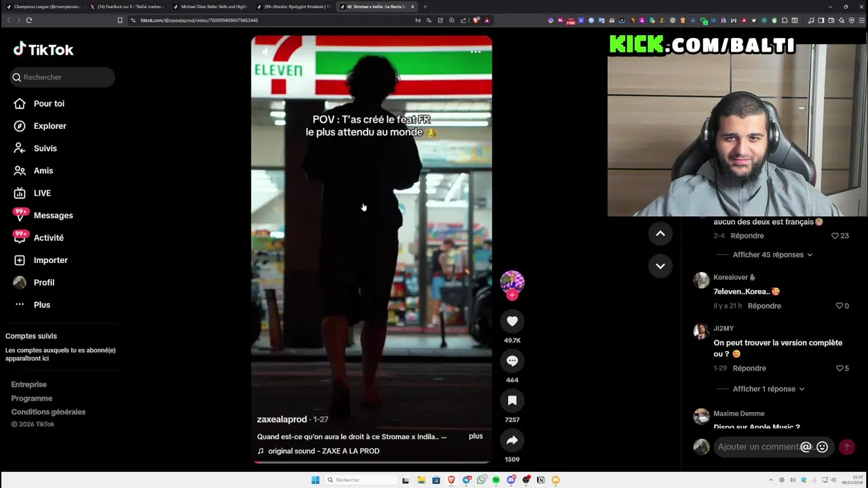Open the Suivis following feed
This screenshot has width=868, height=488.
[45, 148]
